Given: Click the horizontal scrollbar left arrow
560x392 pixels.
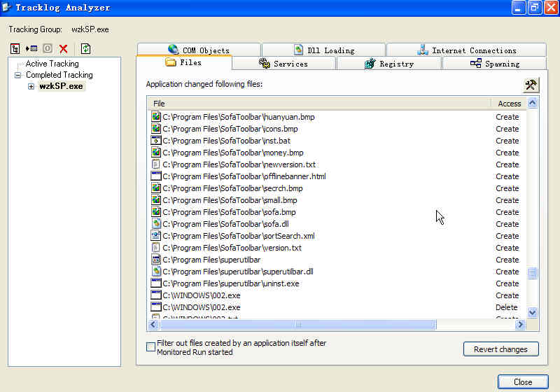Looking at the screenshot, I should point(153,324).
